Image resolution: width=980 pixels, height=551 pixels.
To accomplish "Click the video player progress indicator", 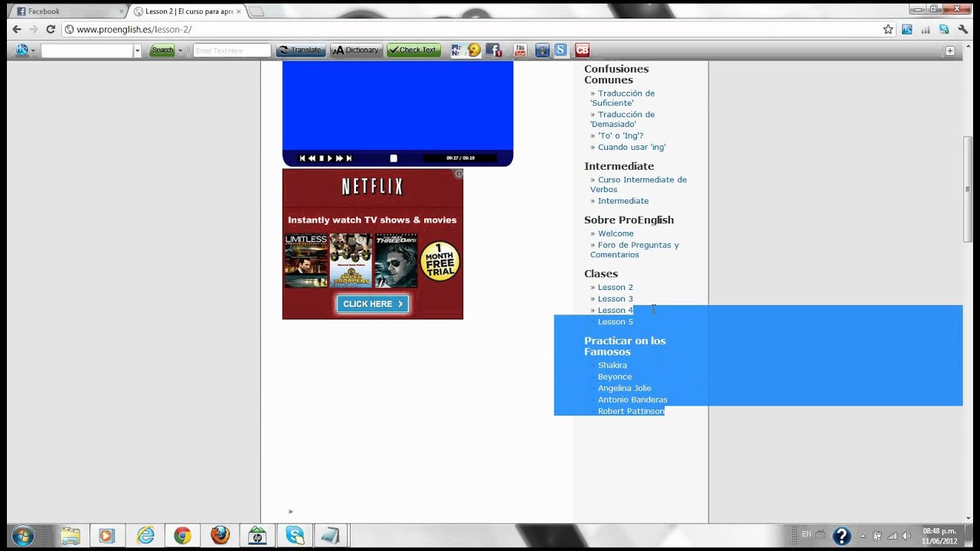I will point(394,158).
